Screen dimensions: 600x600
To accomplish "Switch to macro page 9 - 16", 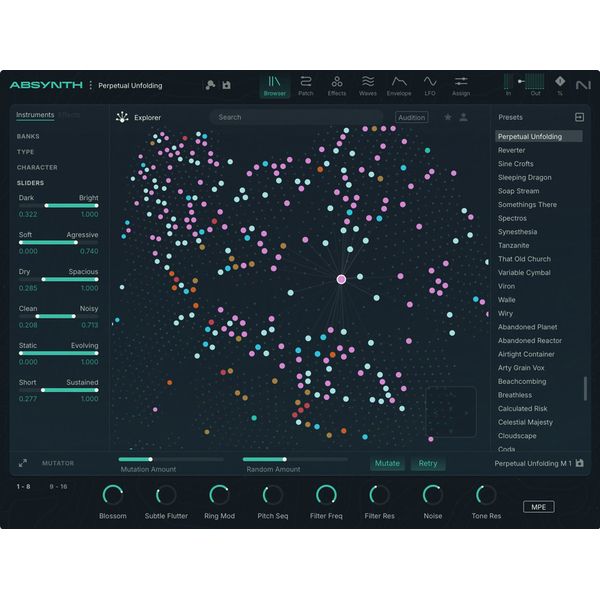I will tap(58, 486).
